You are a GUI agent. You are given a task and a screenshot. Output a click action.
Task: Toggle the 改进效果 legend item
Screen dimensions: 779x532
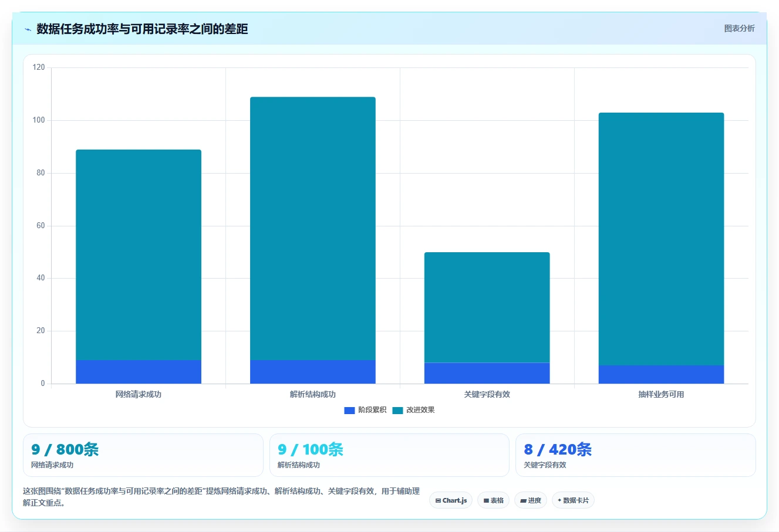click(413, 410)
